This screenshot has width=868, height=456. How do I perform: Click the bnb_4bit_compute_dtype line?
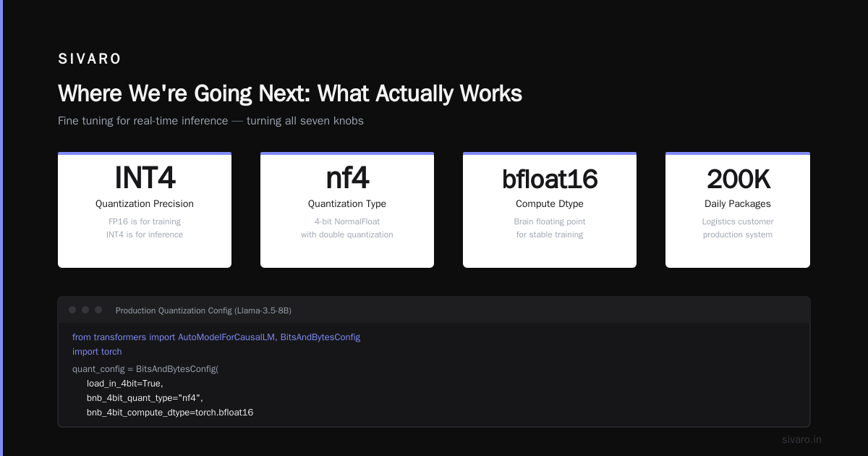[x=170, y=413]
